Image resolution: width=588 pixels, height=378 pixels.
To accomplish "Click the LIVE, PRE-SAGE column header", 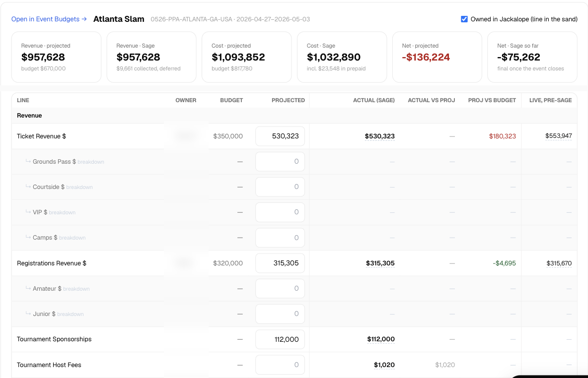I will click(550, 100).
